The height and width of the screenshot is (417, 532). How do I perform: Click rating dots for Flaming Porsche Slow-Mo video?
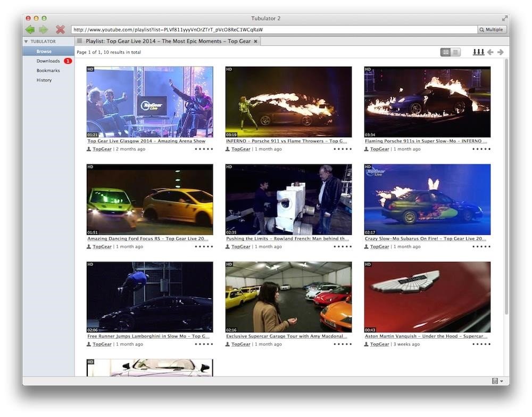click(x=481, y=149)
